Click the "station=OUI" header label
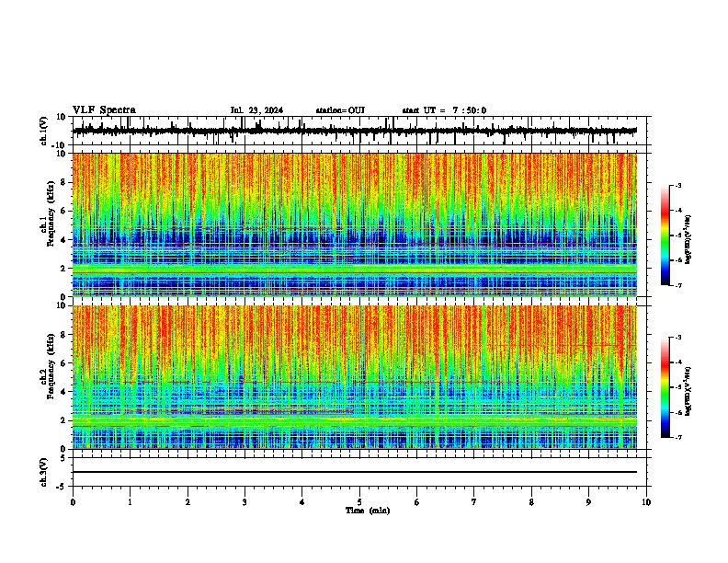The image size is (728, 563). (x=340, y=110)
